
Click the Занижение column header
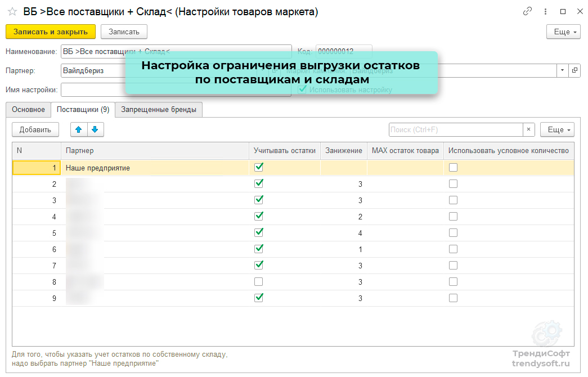tap(344, 151)
